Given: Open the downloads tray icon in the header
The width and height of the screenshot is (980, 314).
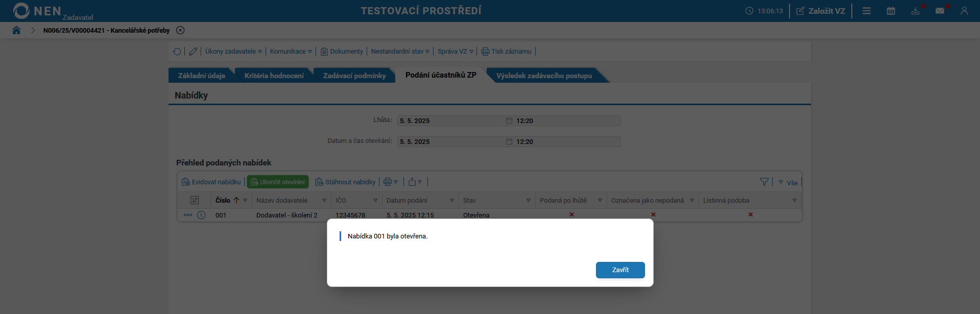Looking at the screenshot, I should pos(916,11).
